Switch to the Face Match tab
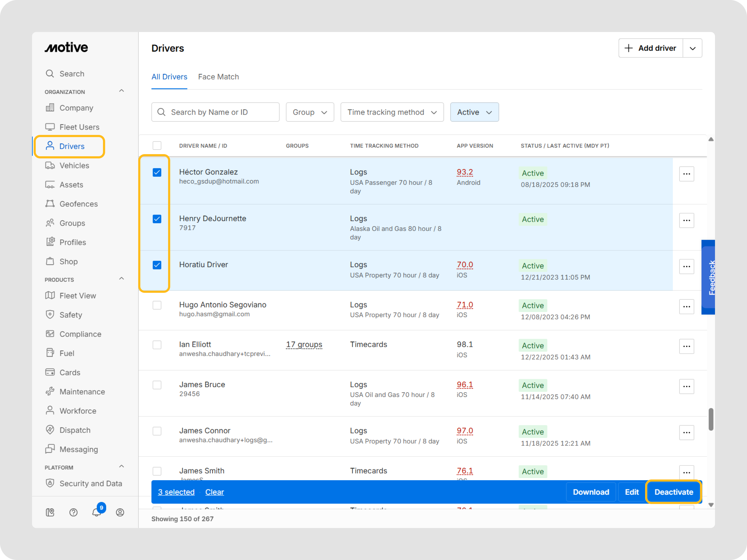The height and width of the screenshot is (560, 747). (218, 77)
